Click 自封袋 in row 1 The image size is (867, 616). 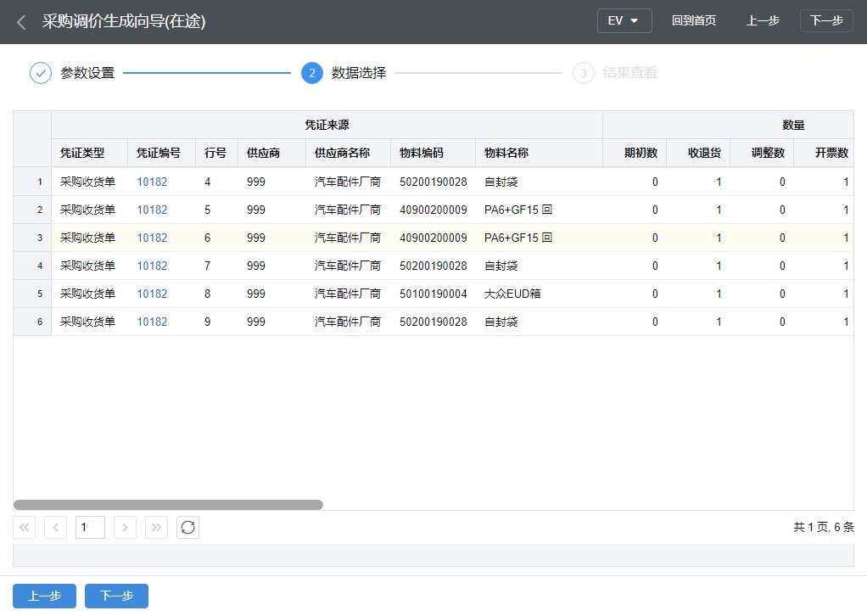pos(501,182)
